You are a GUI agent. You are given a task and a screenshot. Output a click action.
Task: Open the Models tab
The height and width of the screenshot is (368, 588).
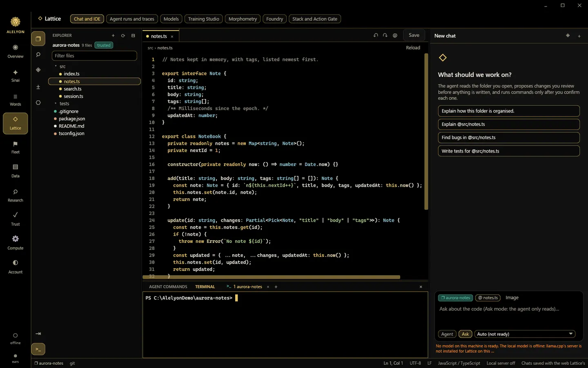[171, 19]
